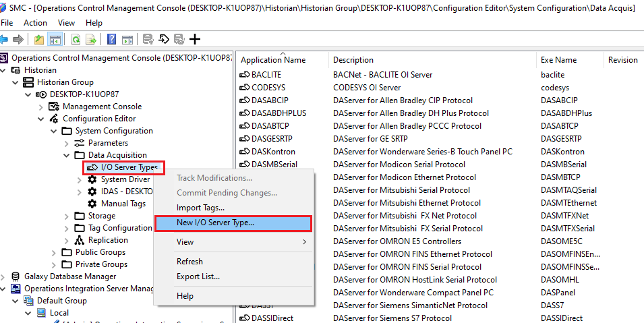Click the gray Forward arrow in toolbar
The width and height of the screenshot is (644, 323).
(18, 40)
